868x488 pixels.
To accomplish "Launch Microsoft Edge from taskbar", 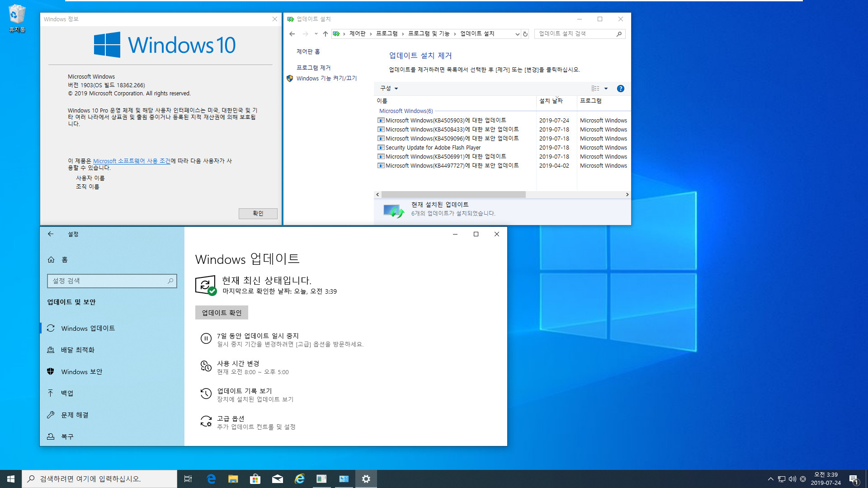I will point(211,479).
